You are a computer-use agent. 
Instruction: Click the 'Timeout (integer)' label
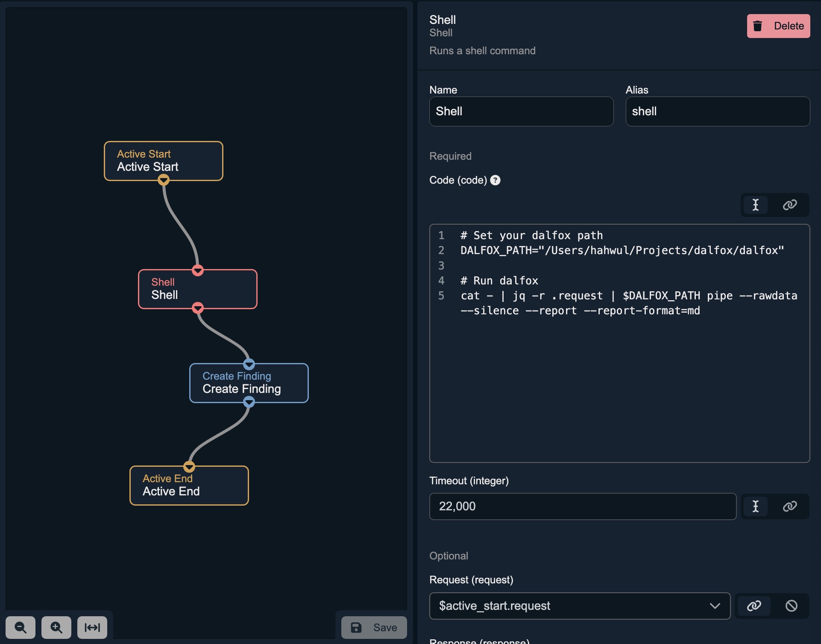(x=469, y=481)
